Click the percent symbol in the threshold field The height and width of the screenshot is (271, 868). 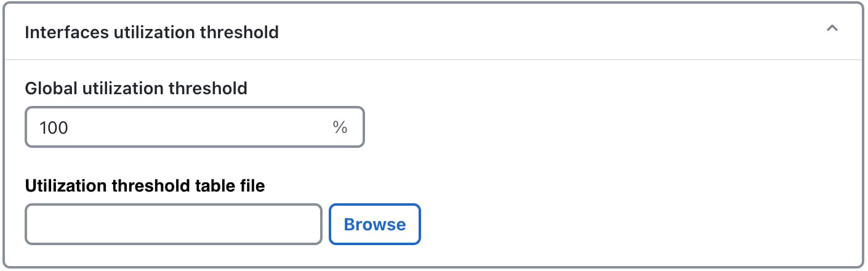[x=340, y=127]
